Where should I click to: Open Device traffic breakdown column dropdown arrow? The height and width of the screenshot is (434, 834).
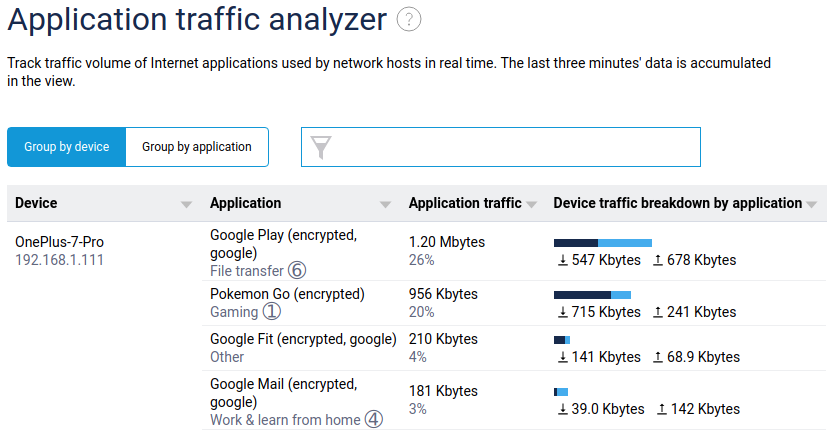pos(811,204)
